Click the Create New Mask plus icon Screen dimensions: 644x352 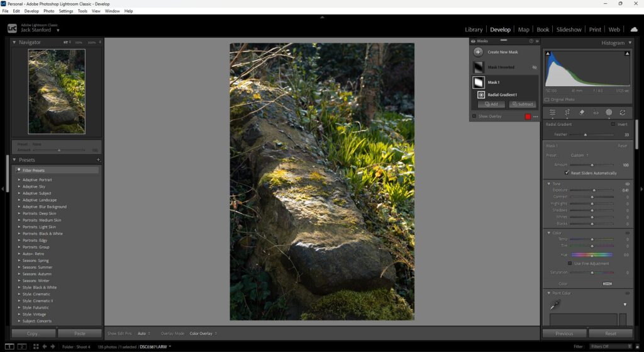point(479,52)
